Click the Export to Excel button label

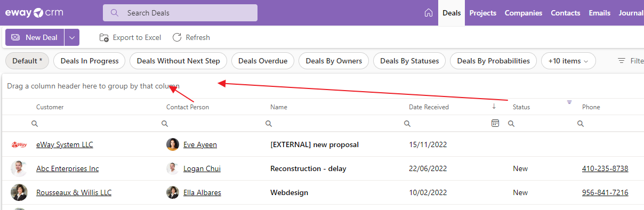137,37
